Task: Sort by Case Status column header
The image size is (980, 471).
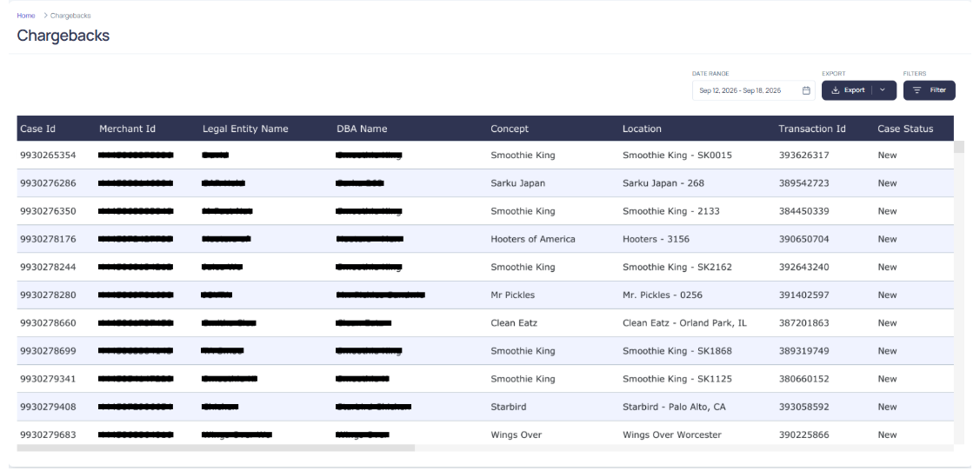Action: pyautogui.click(x=905, y=129)
